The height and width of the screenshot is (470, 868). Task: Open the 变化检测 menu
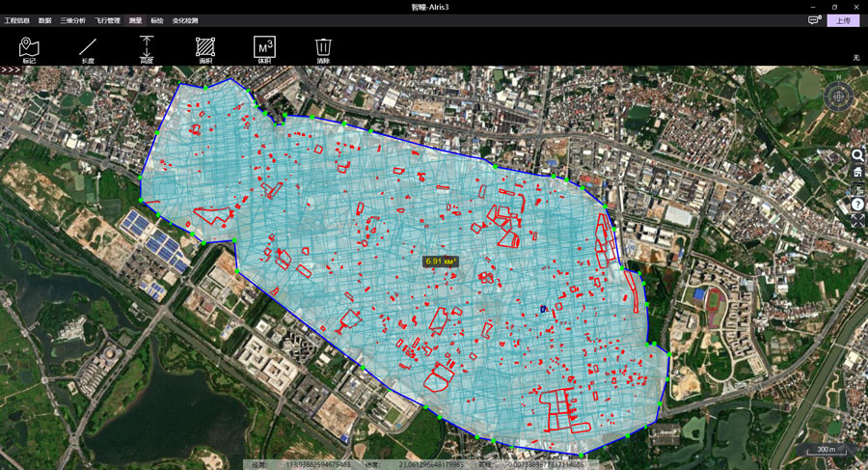point(185,20)
